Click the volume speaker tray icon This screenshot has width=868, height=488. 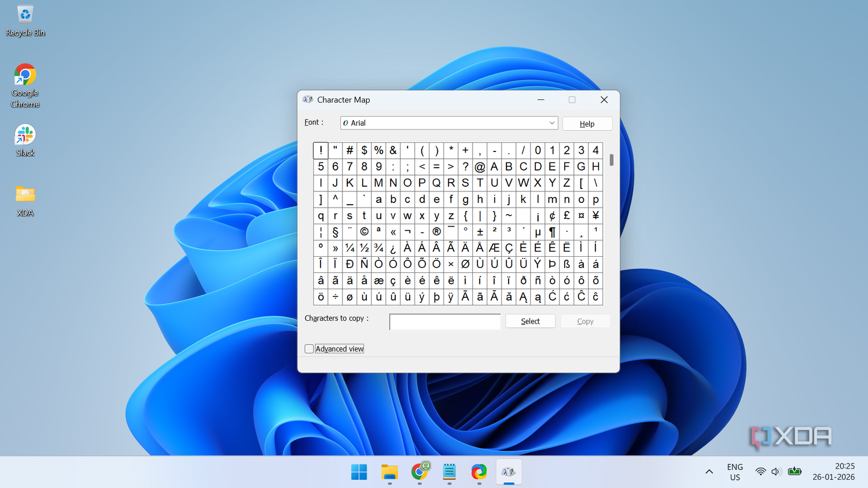[x=776, y=472]
